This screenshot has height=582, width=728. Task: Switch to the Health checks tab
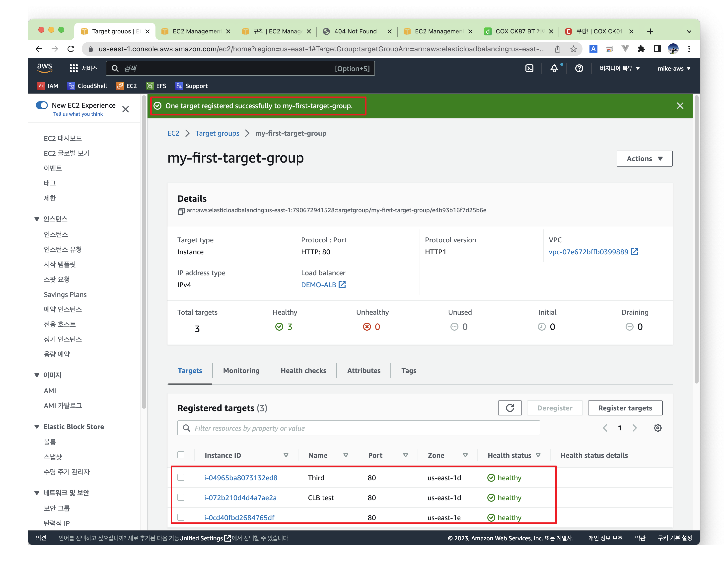click(303, 371)
